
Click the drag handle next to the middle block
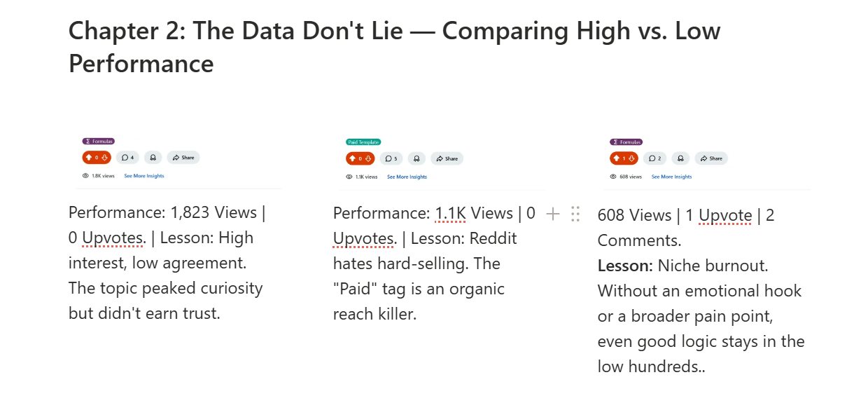[576, 214]
